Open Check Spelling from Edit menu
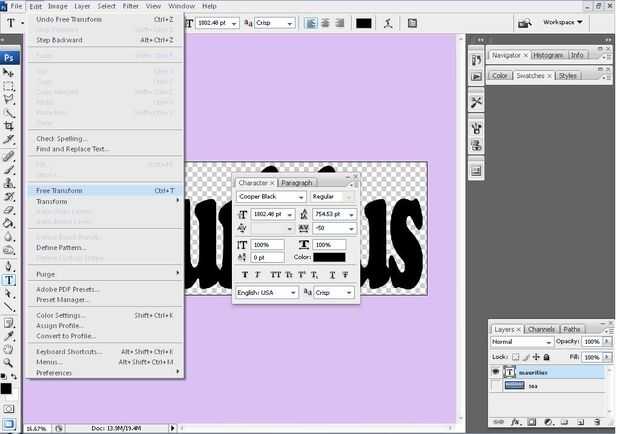The height and width of the screenshot is (434, 620). (105, 139)
